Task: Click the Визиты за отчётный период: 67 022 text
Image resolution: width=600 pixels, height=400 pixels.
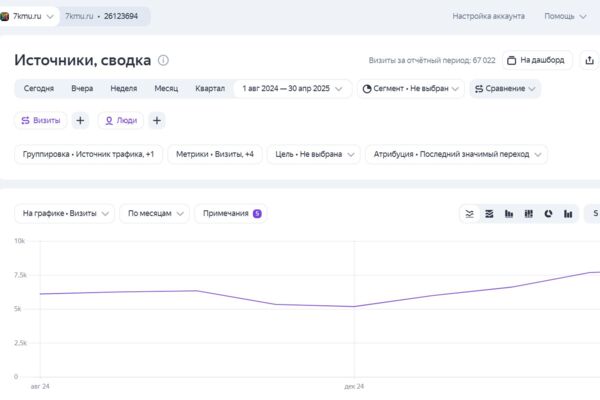Action: click(x=432, y=60)
